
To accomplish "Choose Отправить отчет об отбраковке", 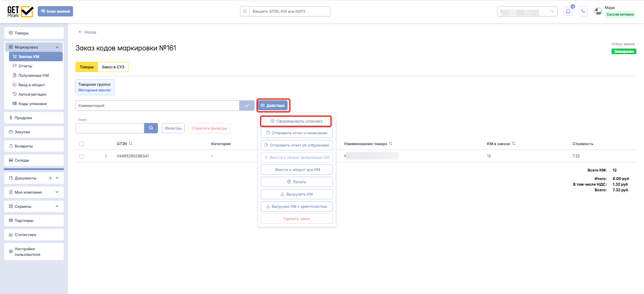I will coord(297,145).
